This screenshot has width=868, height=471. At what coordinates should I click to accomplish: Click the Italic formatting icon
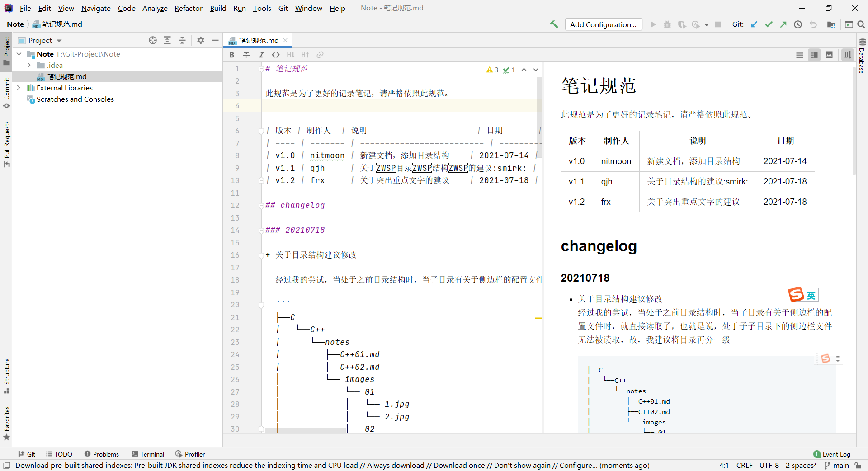[x=261, y=55]
